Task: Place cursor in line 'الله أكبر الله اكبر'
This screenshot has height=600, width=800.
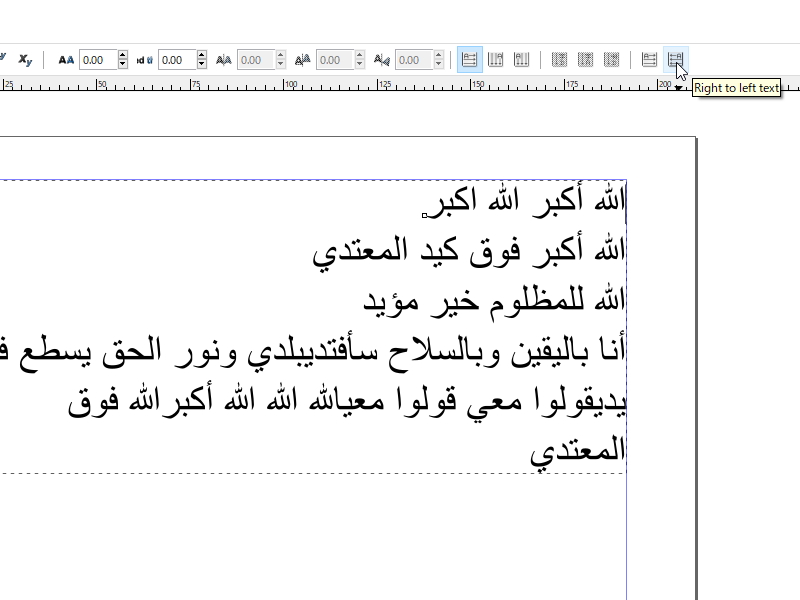Action: (x=526, y=201)
